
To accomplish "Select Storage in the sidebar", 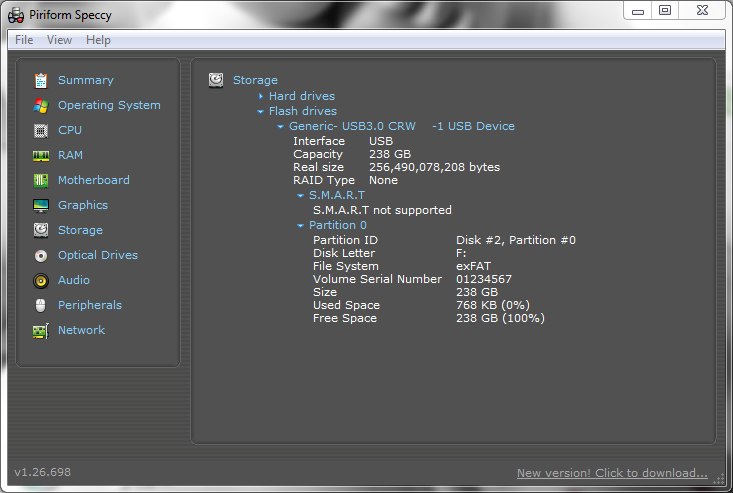I will pyautogui.click(x=80, y=230).
